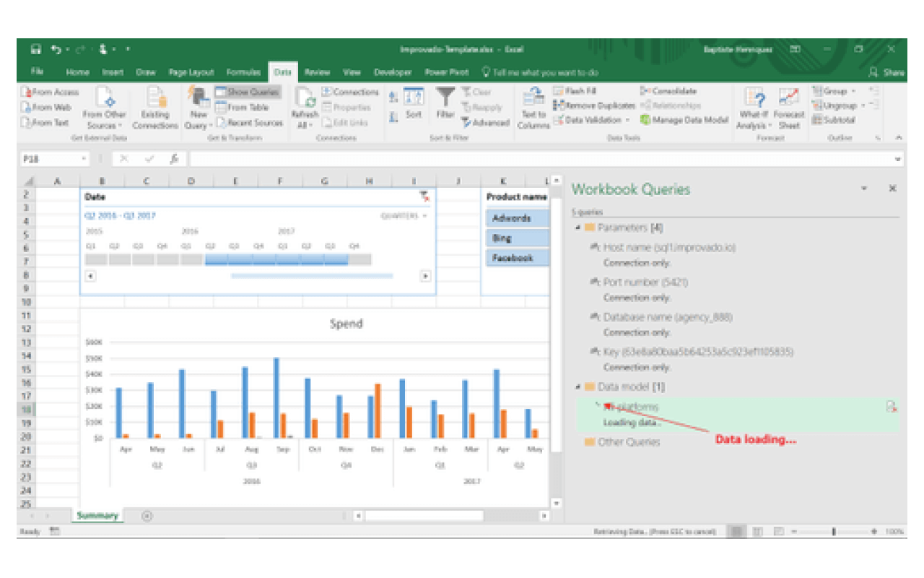Import data From Text
This screenshot has width=924, height=578.
pyautogui.click(x=46, y=123)
